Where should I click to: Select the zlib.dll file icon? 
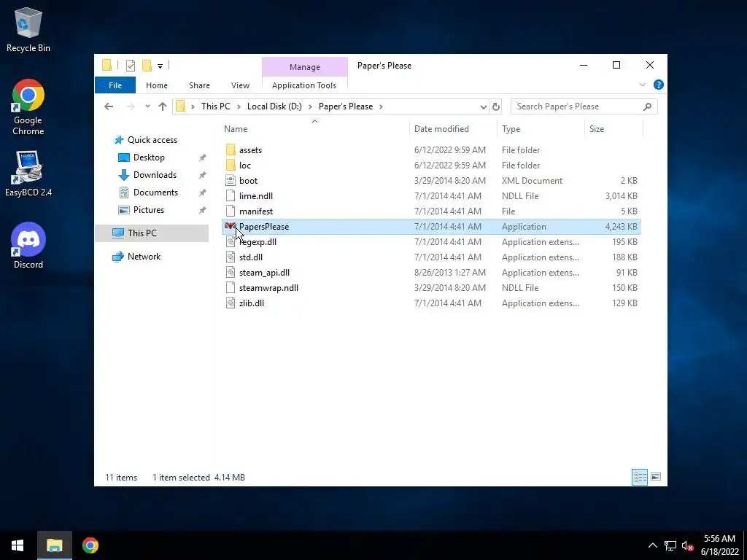point(231,303)
